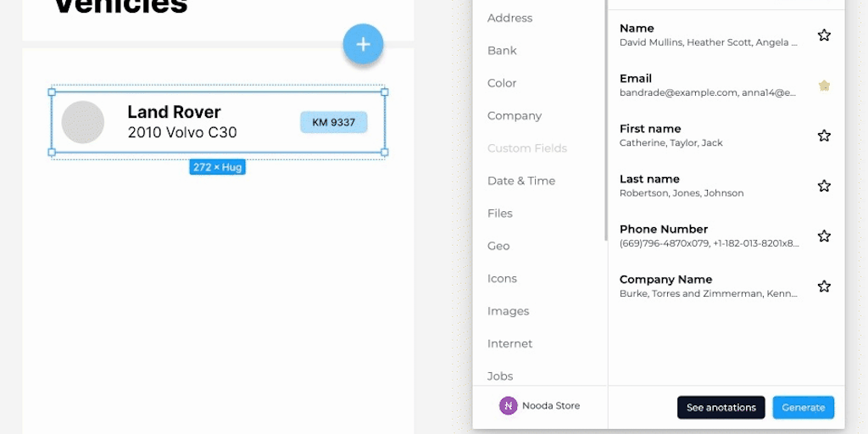Click the category list scrollbar
This screenshot has width=868, height=434.
pos(605,119)
